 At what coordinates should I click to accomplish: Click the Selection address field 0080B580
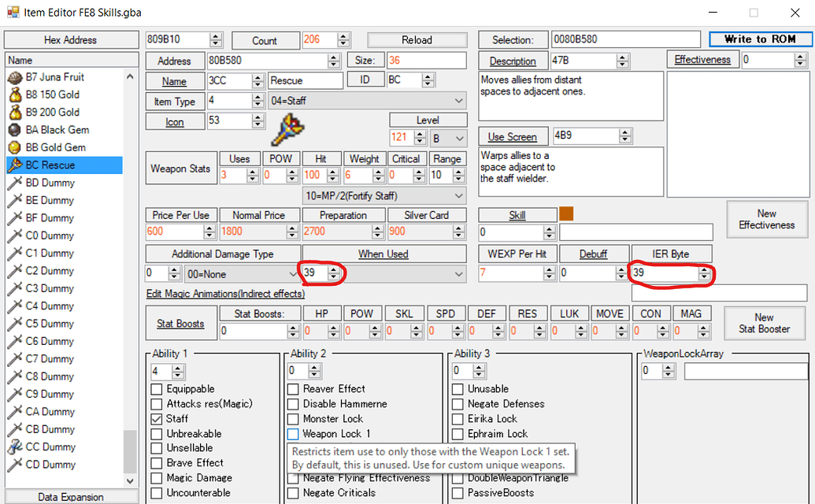coord(626,39)
